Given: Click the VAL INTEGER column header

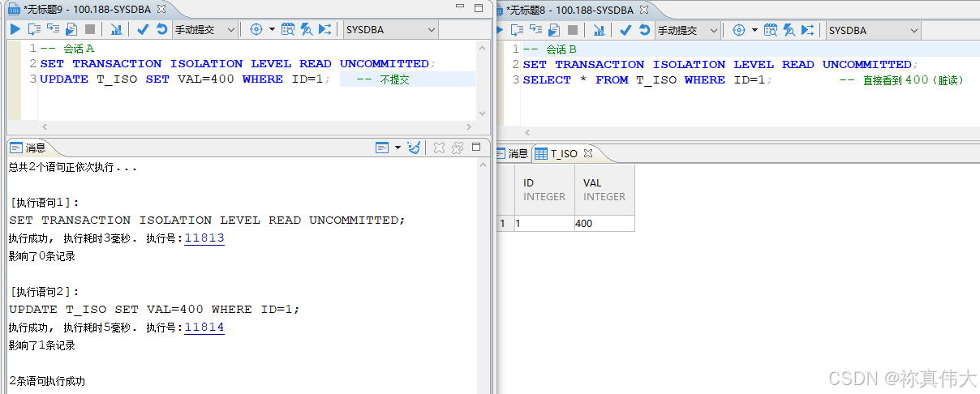Looking at the screenshot, I should point(604,190).
